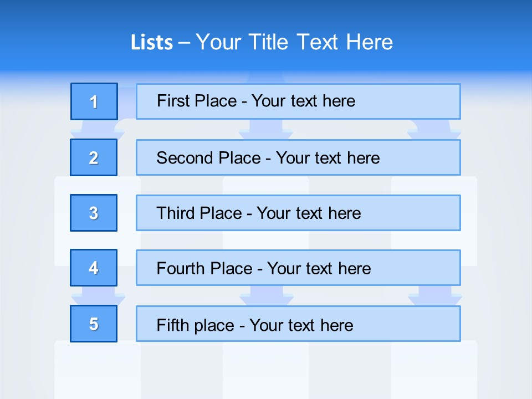Click right arrow below Fourth Place bar
This screenshot has height=399, width=532.
tap(435, 295)
